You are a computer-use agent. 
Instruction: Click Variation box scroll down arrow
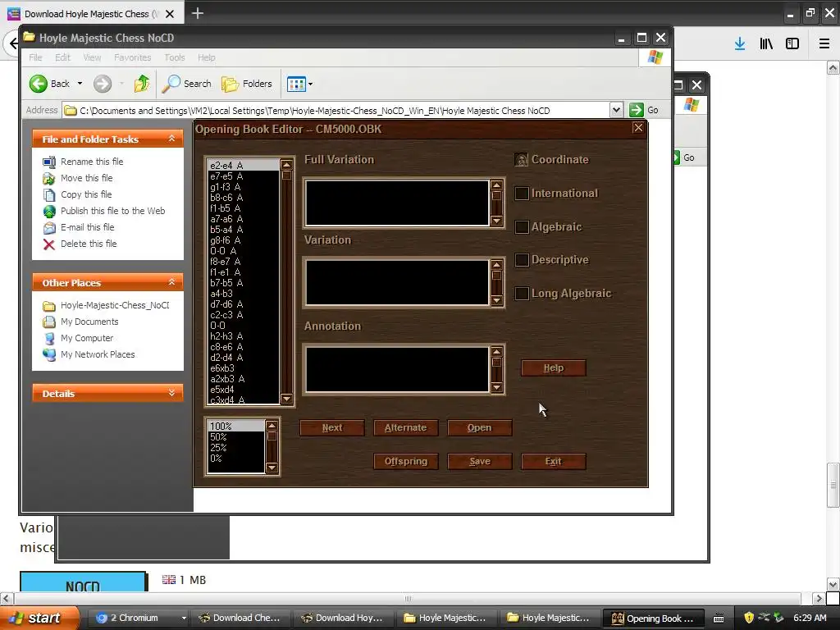point(496,300)
